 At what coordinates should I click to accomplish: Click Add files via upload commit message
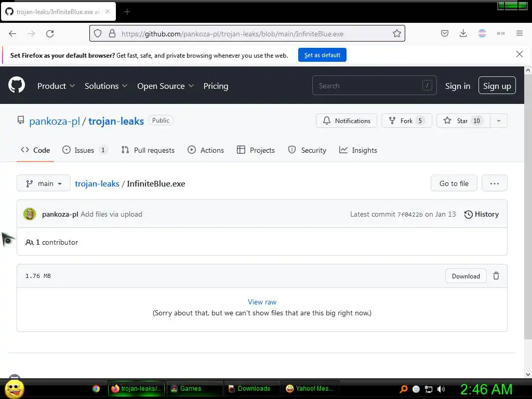tap(111, 215)
